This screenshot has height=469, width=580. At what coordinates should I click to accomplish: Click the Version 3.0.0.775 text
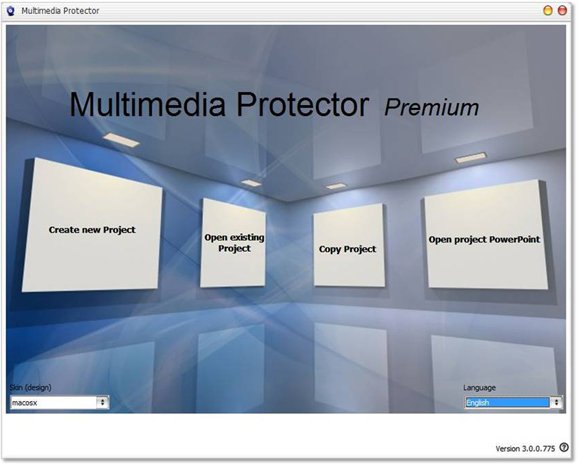click(x=525, y=449)
